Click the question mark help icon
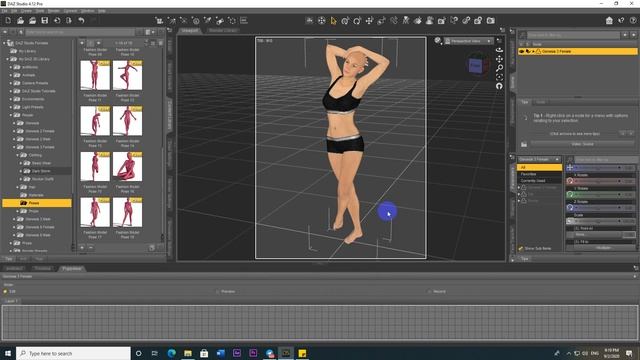The image size is (640, 360). [x=633, y=20]
